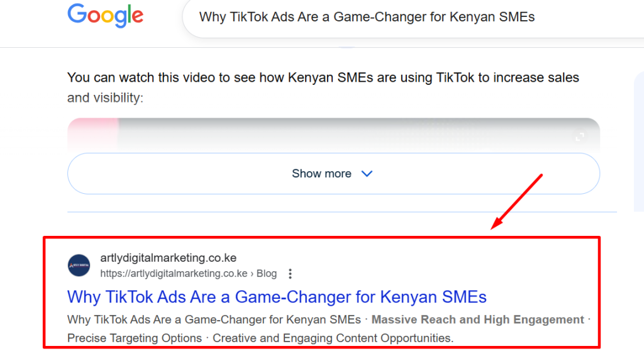The height and width of the screenshot is (351, 644).
Task: Click the faded video preview thumbnail
Action: click(x=333, y=134)
